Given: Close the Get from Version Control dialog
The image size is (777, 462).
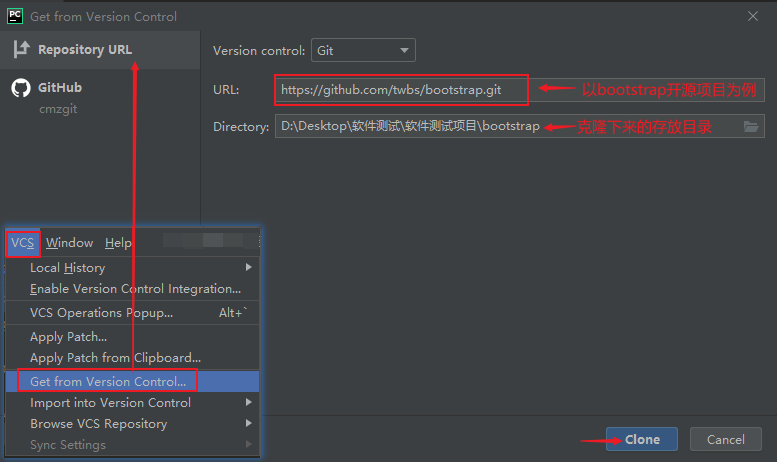Looking at the screenshot, I should pos(753,16).
